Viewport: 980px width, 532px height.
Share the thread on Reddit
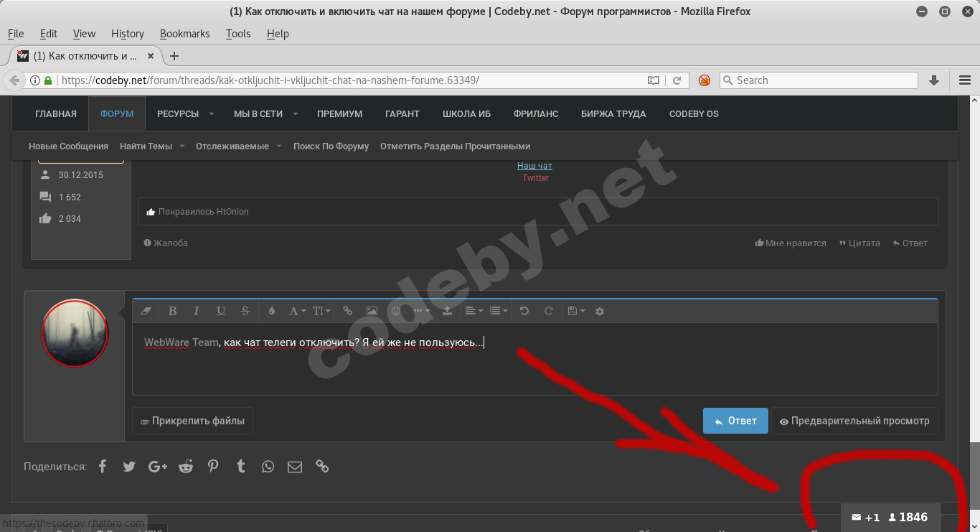[186, 467]
